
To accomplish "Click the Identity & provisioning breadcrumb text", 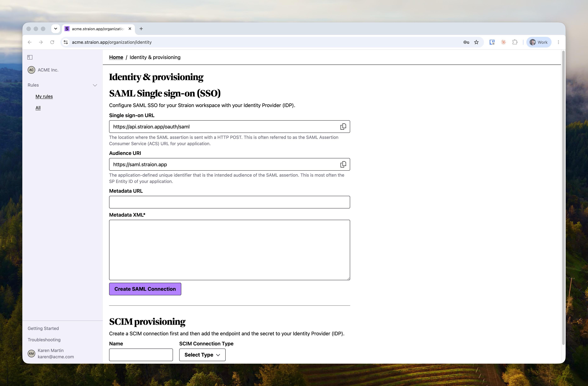I will [155, 57].
